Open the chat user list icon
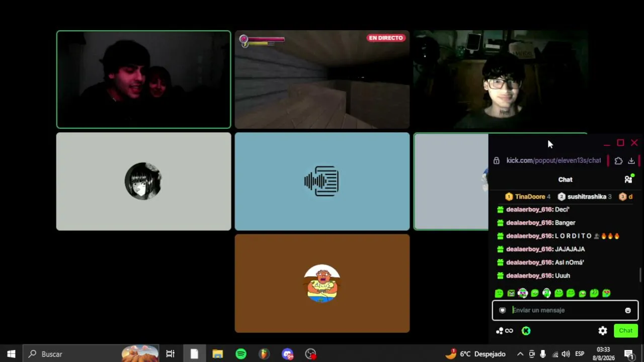 (x=628, y=179)
